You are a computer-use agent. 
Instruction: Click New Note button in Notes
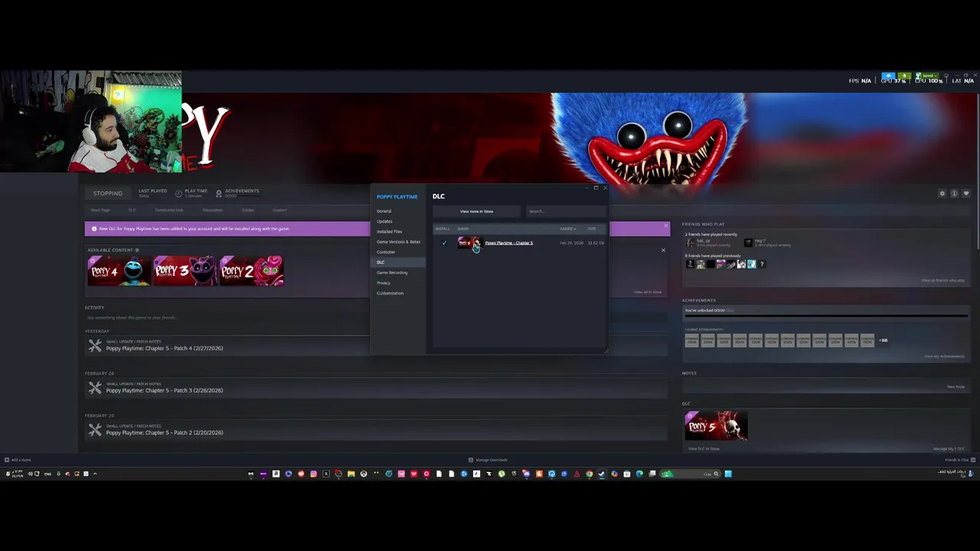[955, 387]
